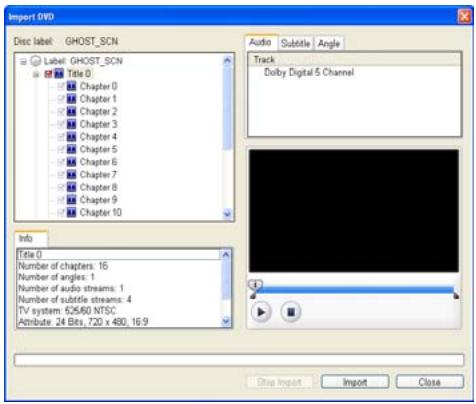
Task: Click the film icon for Chapter 0
Action: (x=71, y=86)
